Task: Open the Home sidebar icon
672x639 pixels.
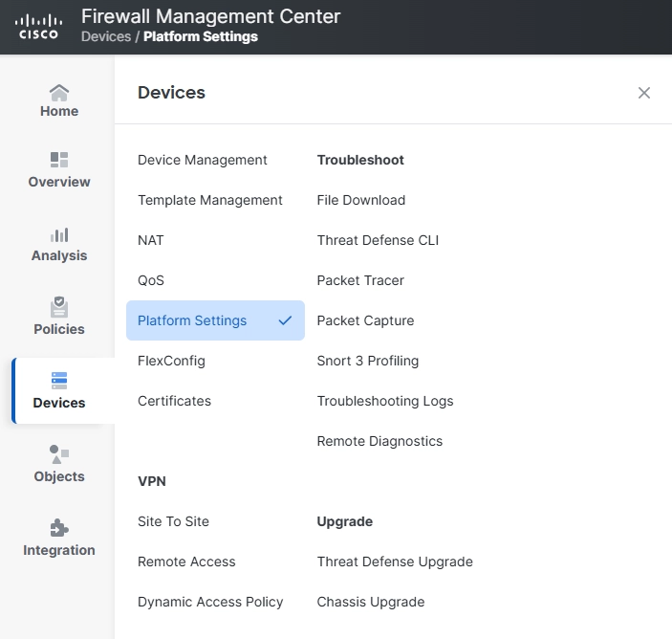Action: click(59, 92)
